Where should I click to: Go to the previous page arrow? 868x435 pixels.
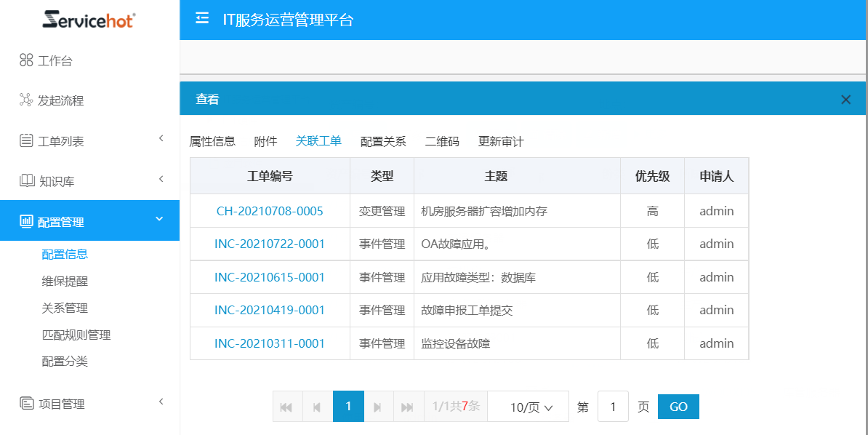pyautogui.click(x=317, y=407)
